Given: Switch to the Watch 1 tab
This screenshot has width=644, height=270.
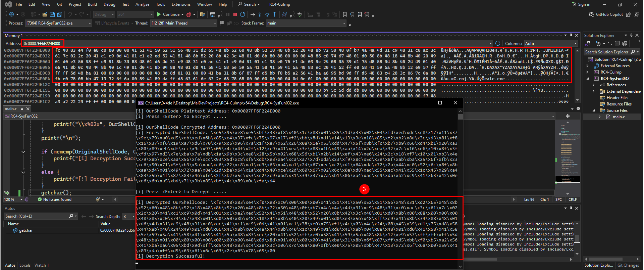Looking at the screenshot, I should 42,265.
